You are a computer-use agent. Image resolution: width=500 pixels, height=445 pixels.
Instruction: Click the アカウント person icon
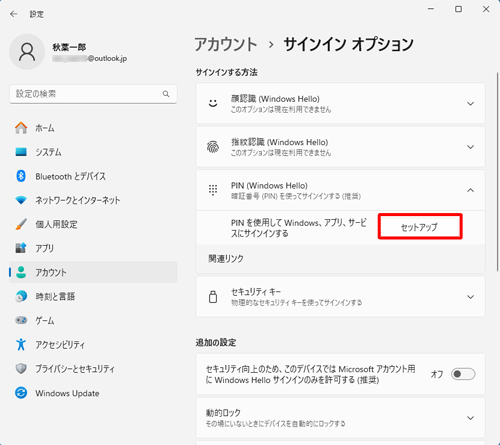click(21, 272)
